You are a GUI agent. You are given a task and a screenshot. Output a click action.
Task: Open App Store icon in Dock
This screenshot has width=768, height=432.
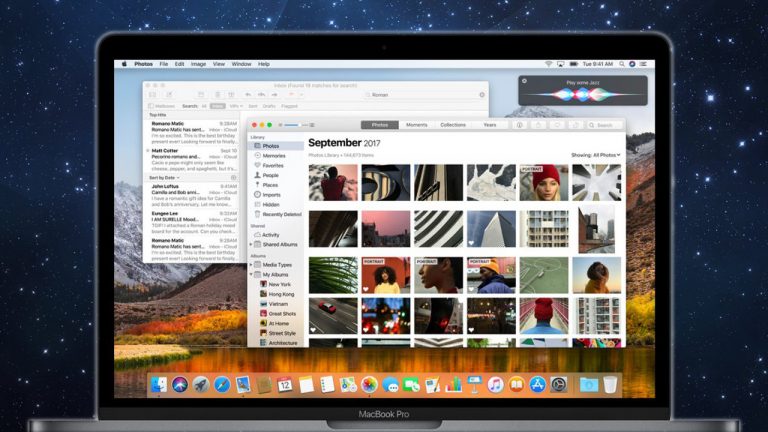537,384
